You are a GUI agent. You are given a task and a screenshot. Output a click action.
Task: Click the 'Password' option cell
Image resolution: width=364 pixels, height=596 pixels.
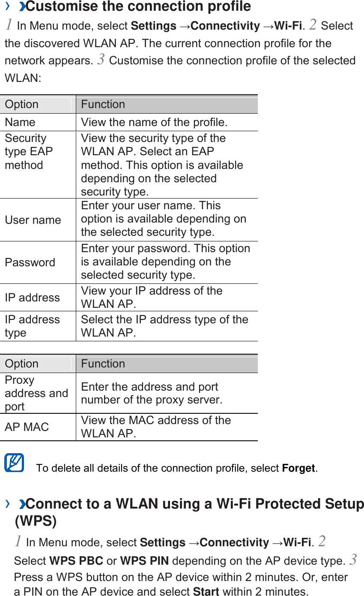pyautogui.click(x=30, y=262)
